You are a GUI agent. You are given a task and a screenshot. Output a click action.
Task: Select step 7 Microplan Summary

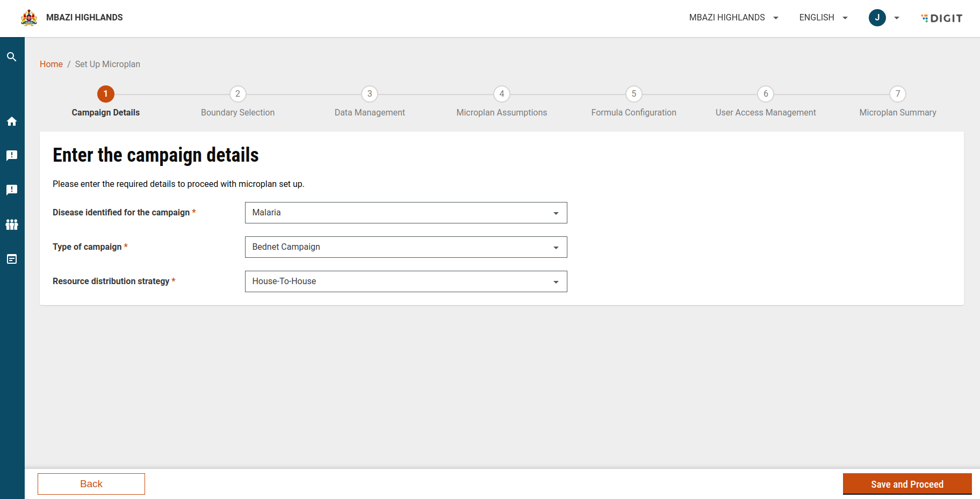click(x=897, y=94)
